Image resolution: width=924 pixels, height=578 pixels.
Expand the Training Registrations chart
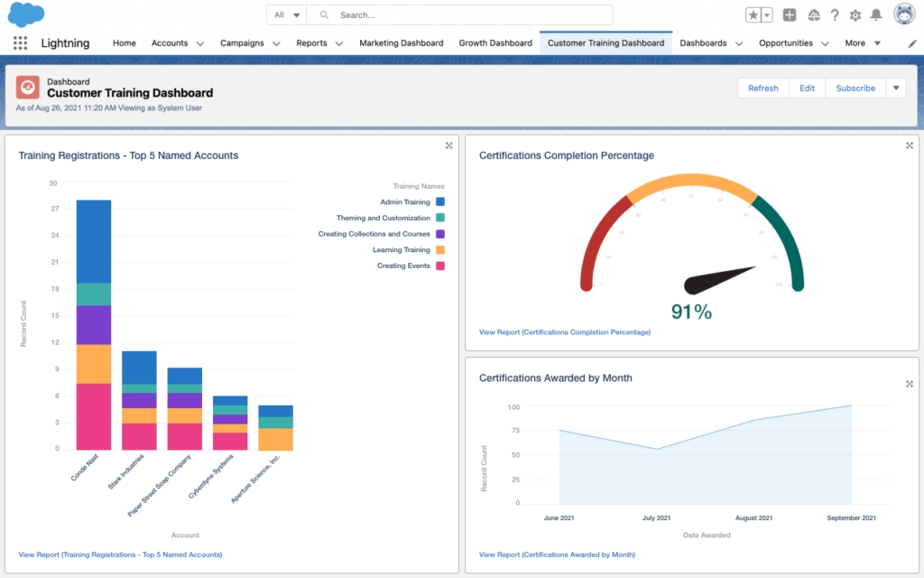(x=449, y=145)
